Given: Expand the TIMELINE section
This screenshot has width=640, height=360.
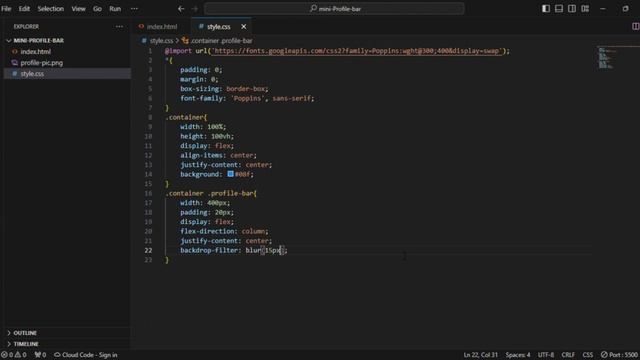Looking at the screenshot, I should pyautogui.click(x=26, y=344).
